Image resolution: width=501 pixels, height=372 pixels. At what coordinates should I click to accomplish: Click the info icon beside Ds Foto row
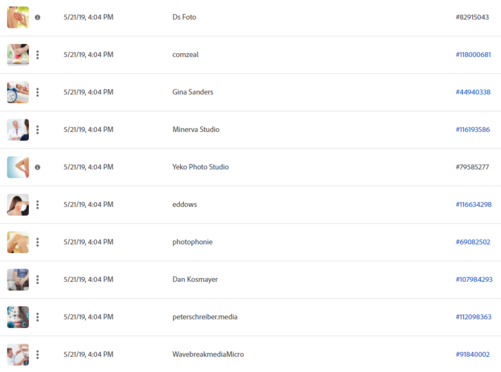37,17
